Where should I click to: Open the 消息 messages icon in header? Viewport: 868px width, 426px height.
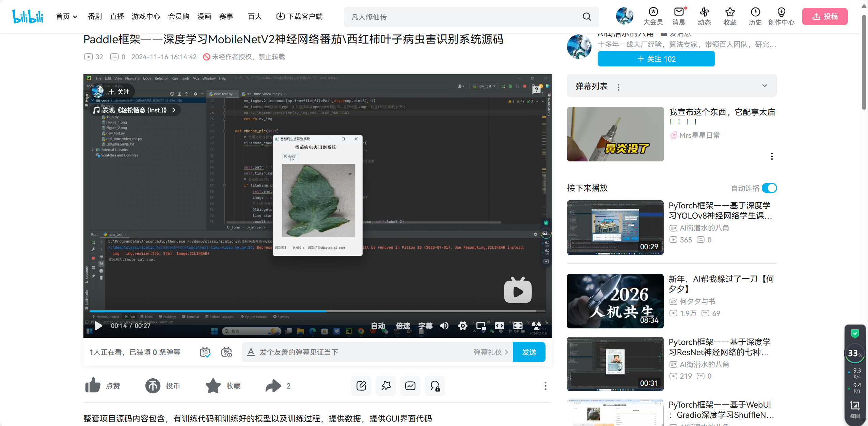(679, 12)
